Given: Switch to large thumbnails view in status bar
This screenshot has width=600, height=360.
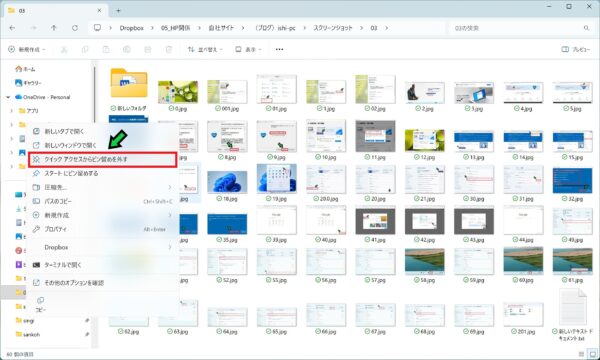Looking at the screenshot, I should (x=593, y=354).
